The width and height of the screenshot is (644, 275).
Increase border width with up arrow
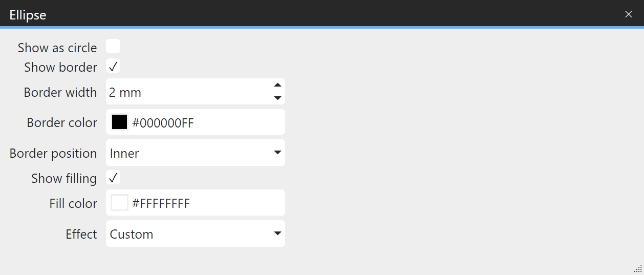tap(277, 86)
